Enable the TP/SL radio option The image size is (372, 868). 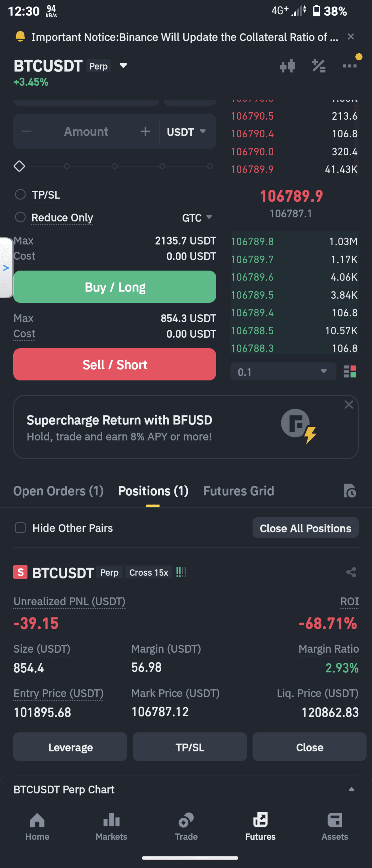(20, 194)
